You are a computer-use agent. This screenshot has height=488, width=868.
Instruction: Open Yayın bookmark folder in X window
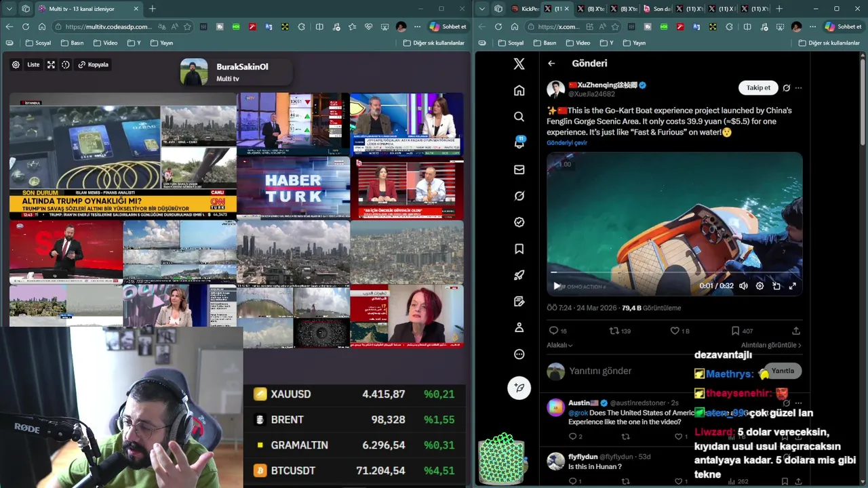point(636,43)
